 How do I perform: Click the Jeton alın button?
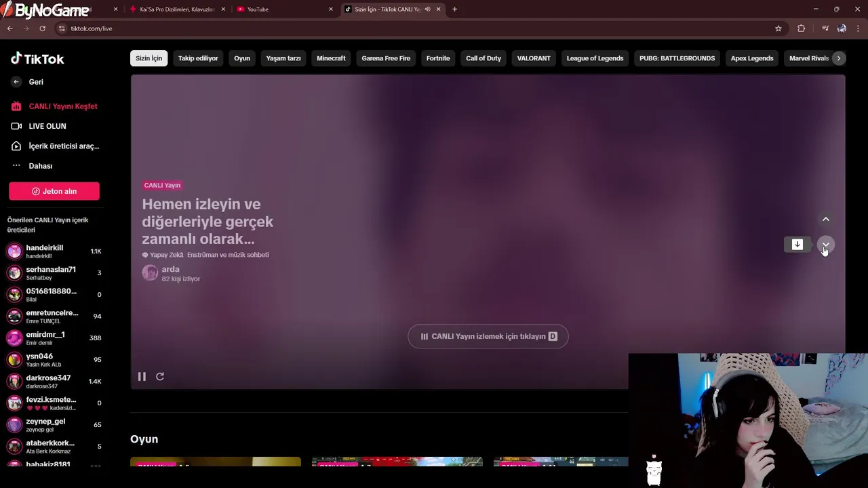click(x=54, y=191)
